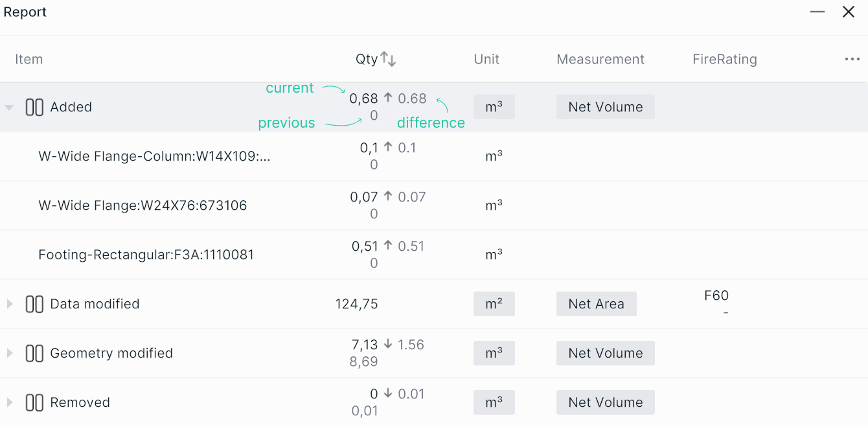Click the FireRating column header
The height and width of the screenshot is (425, 868).
[x=724, y=60]
